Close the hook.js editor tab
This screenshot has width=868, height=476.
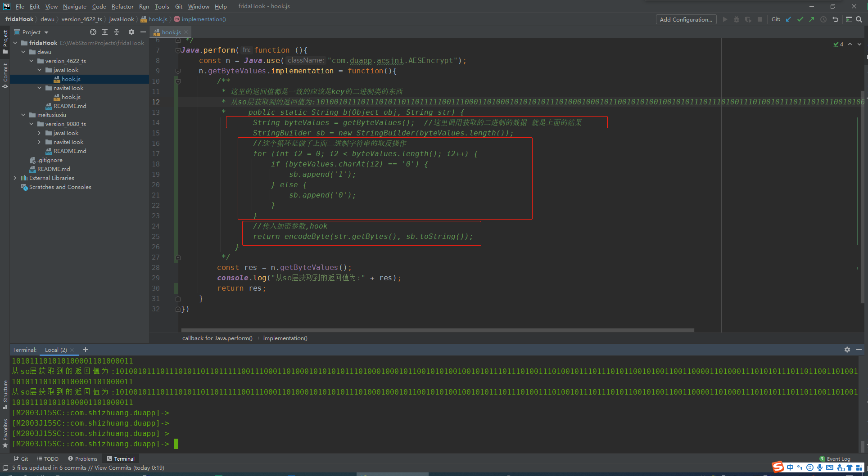tap(186, 32)
